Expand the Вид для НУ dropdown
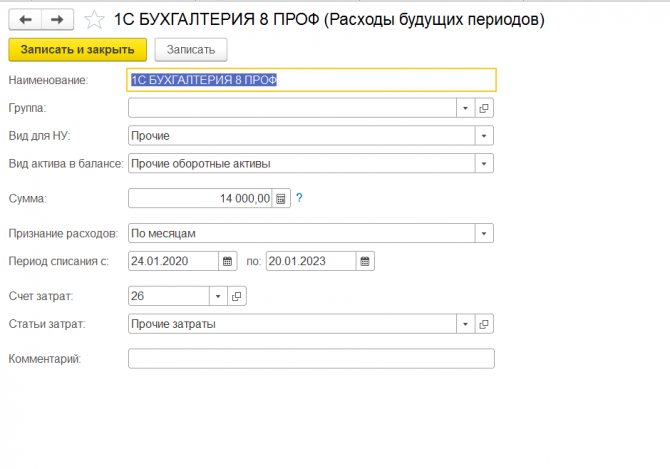Image resolution: width=670 pixels, height=469 pixels. coord(484,136)
